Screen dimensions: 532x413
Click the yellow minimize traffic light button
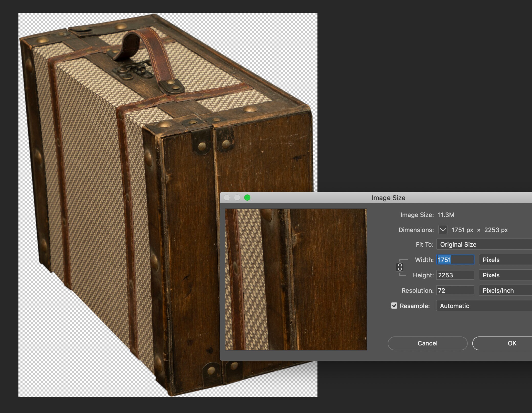[x=237, y=198]
